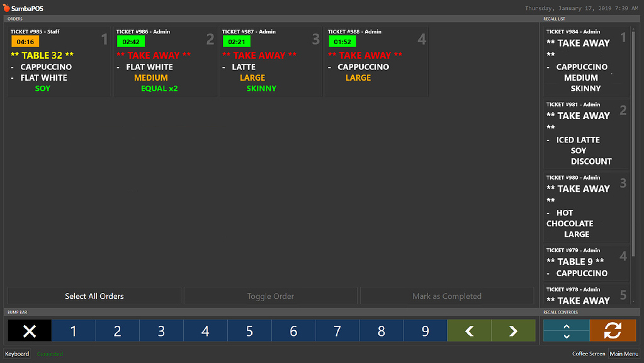This screenshot has height=363, width=644.
Task: Toggle selection of TICKET #985 Table 32
Action: [x=59, y=61]
